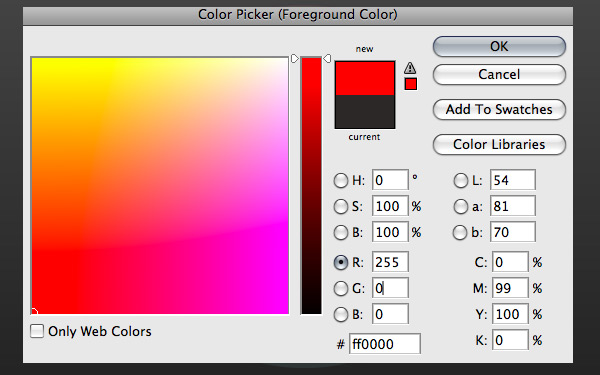The height and width of the screenshot is (375, 600).
Task: Select the R red radio button
Action: pyautogui.click(x=341, y=262)
